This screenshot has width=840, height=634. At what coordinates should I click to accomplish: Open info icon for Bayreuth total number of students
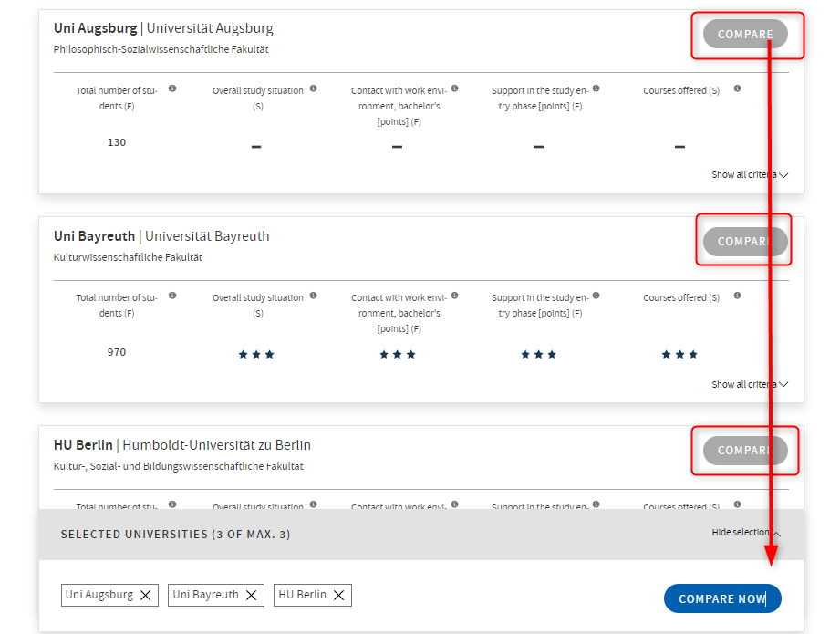172,296
